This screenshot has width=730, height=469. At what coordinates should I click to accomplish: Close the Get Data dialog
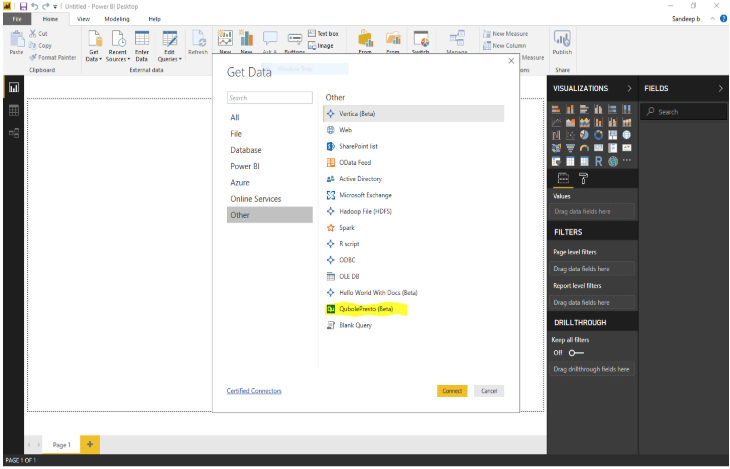coord(511,61)
